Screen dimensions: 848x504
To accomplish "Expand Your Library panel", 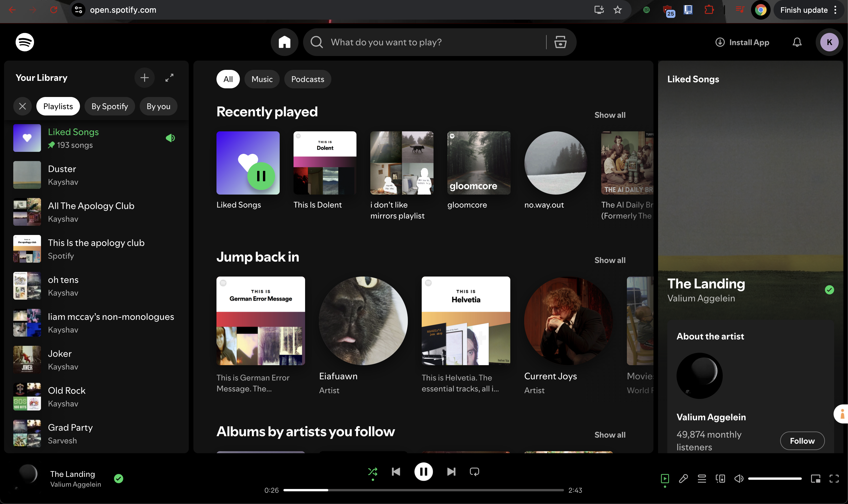I will [x=169, y=78].
